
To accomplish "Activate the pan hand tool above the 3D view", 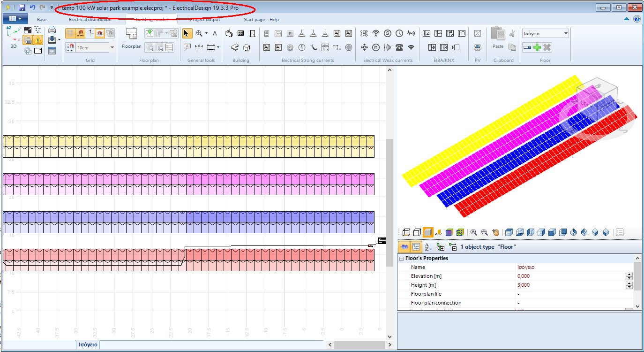I will point(496,232).
